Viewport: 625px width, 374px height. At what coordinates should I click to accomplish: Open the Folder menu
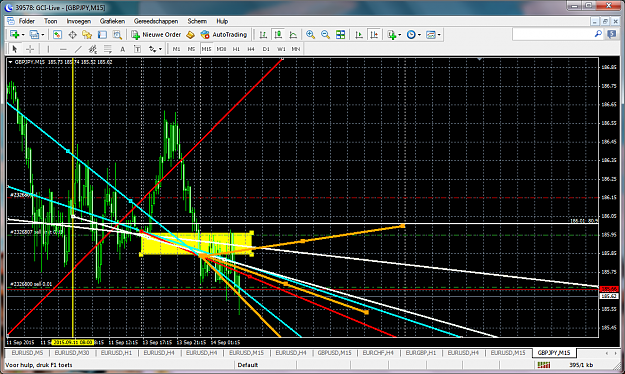[x=27, y=21]
